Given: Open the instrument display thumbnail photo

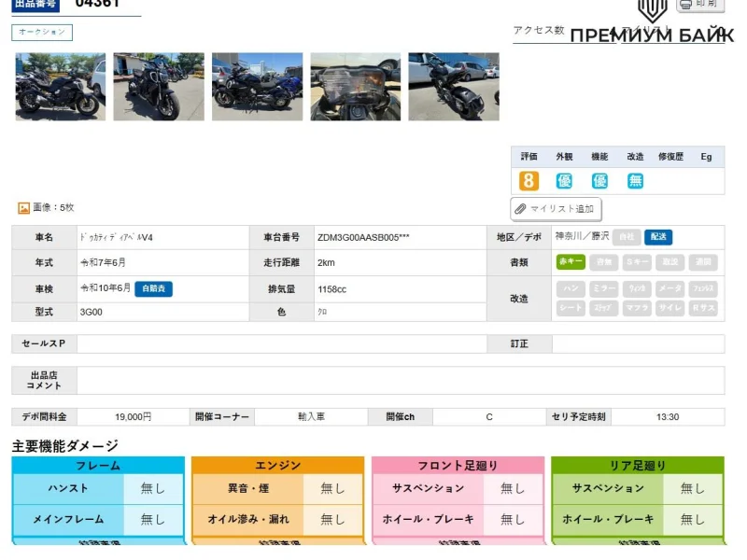Looking at the screenshot, I should pos(355,86).
